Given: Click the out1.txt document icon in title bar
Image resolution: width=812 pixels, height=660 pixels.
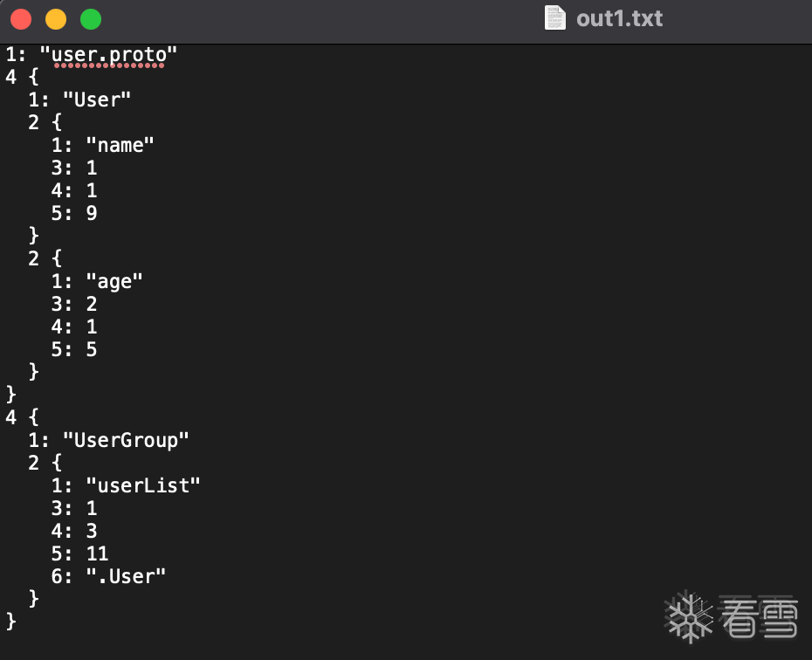Looking at the screenshot, I should tap(554, 18).
